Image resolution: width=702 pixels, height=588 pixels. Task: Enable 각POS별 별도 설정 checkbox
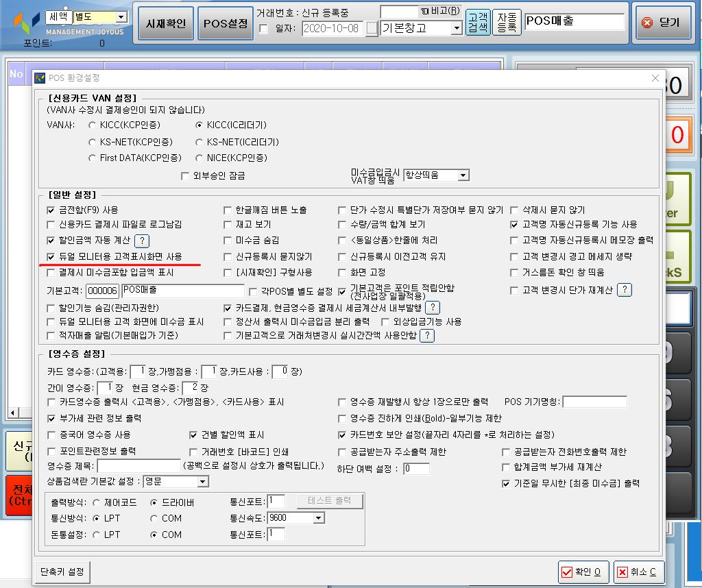click(x=252, y=292)
